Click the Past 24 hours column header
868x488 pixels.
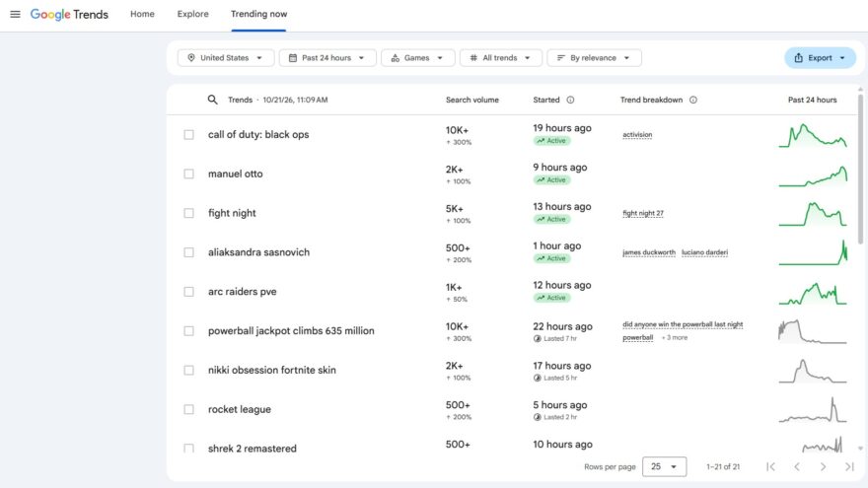(x=812, y=100)
